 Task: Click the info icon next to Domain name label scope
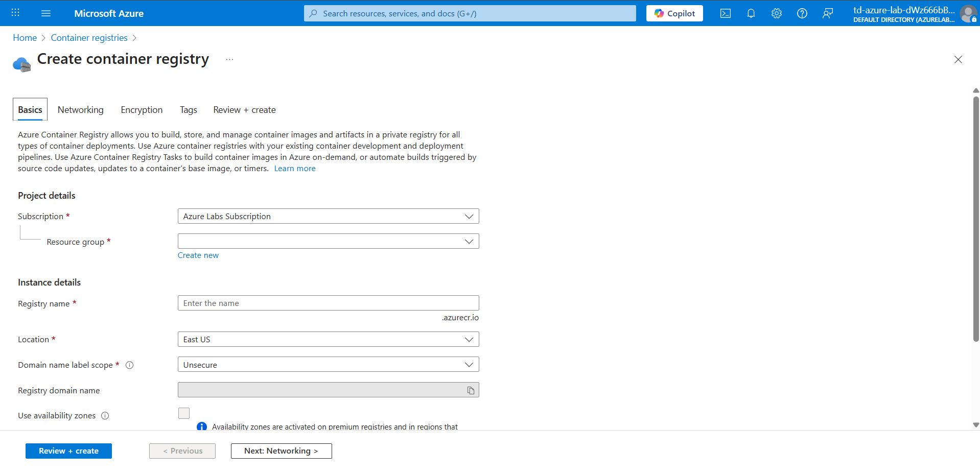(129, 365)
